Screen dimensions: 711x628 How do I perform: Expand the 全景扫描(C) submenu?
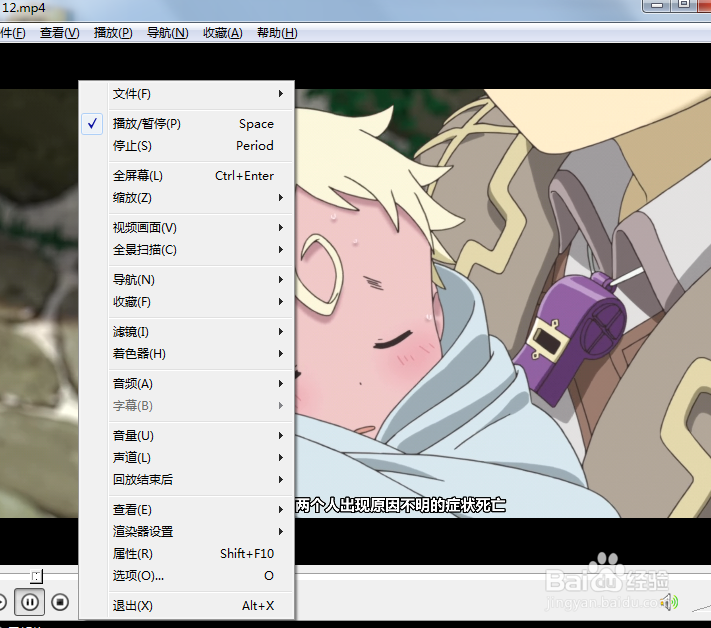[186, 250]
